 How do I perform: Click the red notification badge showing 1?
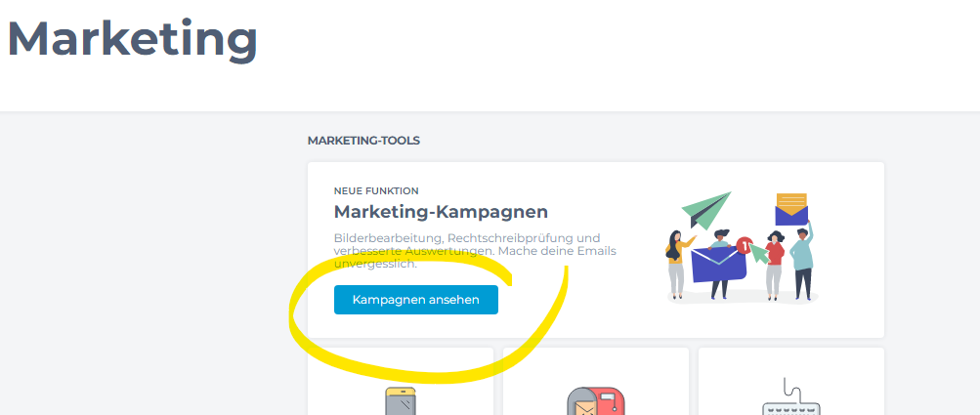[744, 247]
